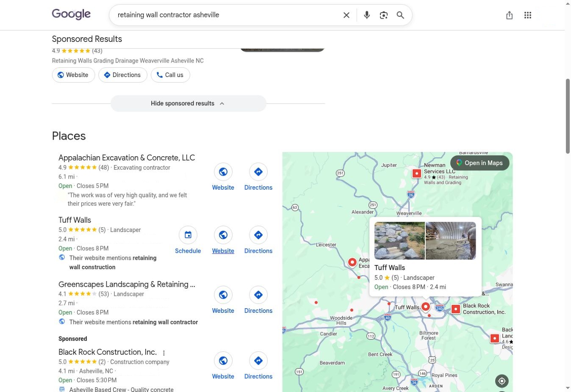Open Black Rock Construction website icon
This screenshot has height=392, width=571.
(x=223, y=361)
